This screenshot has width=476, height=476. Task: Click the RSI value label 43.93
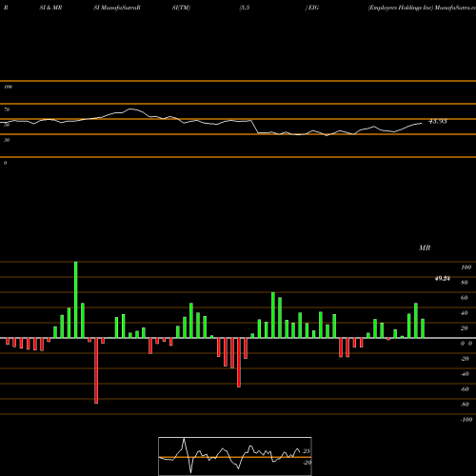click(x=438, y=121)
